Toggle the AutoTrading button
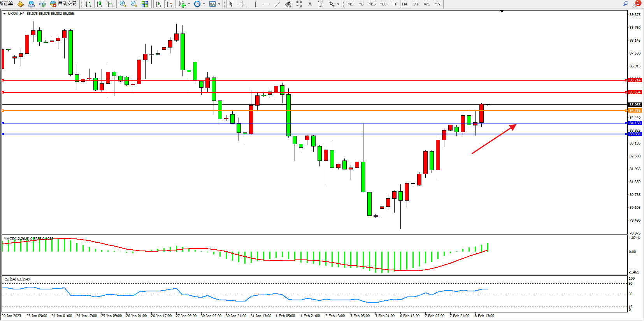Image resolution: width=644 pixels, height=321 pixels. (63, 4)
